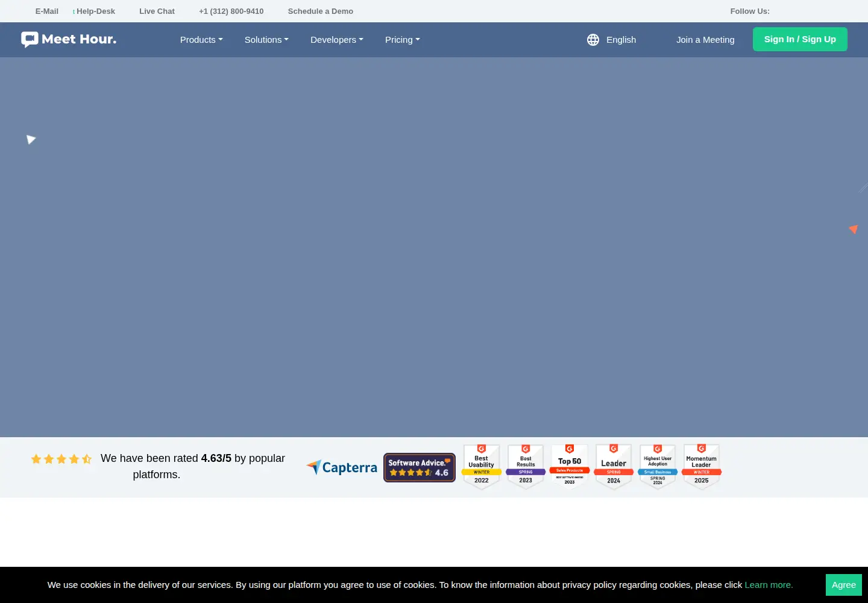Accept cookies with the Agree button
The image size is (868, 603).
click(844, 585)
